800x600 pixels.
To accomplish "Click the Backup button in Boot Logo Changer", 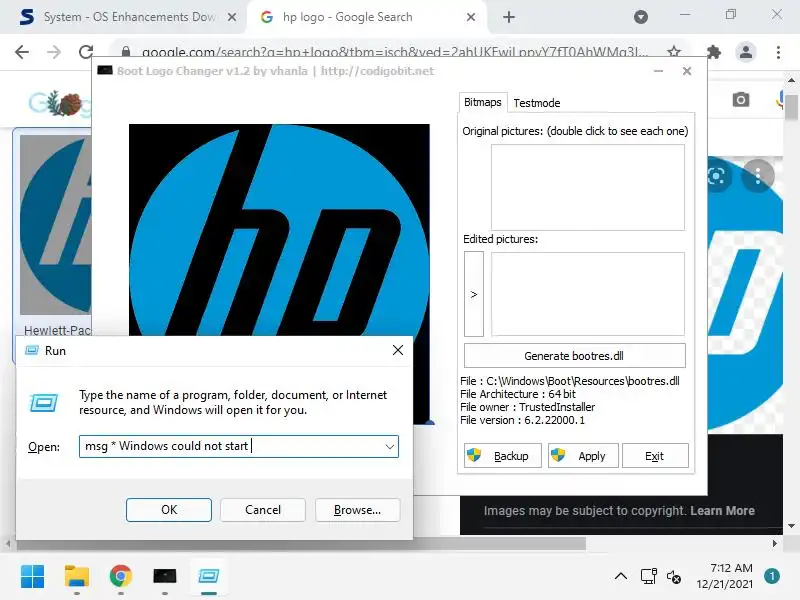I will [x=503, y=456].
